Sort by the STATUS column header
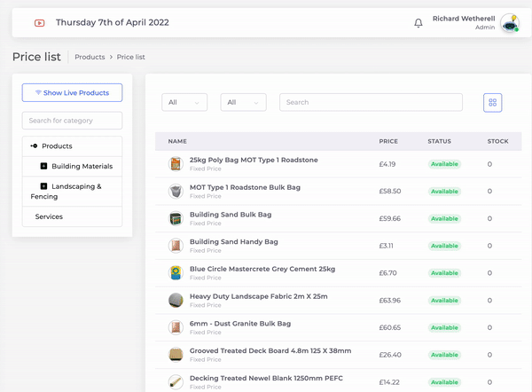 point(440,141)
